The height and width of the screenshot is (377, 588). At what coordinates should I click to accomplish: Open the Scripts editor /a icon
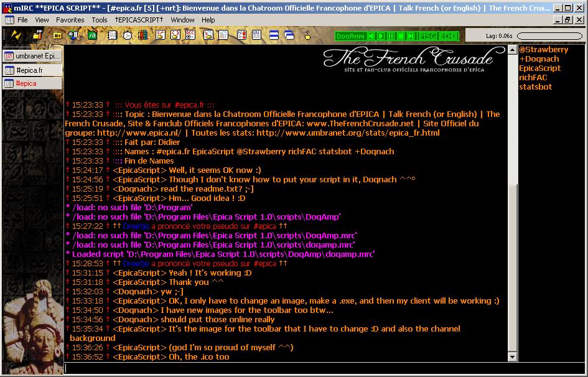(x=92, y=35)
